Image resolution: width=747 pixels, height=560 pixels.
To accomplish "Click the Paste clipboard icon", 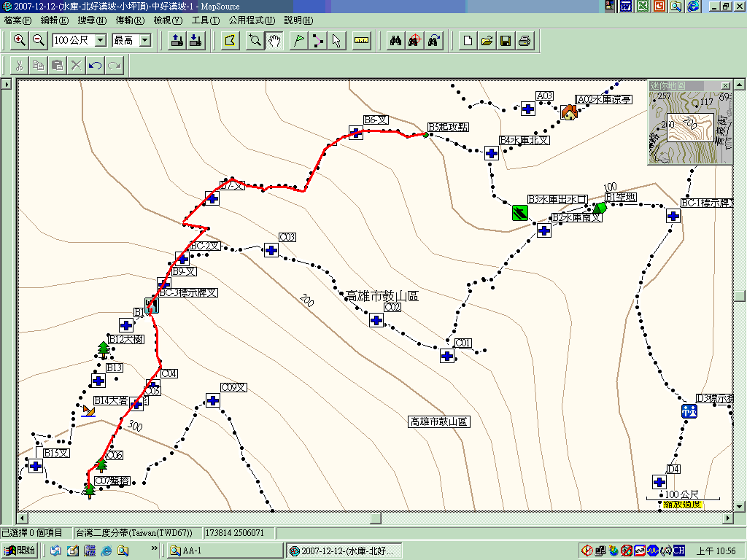I will point(57,65).
